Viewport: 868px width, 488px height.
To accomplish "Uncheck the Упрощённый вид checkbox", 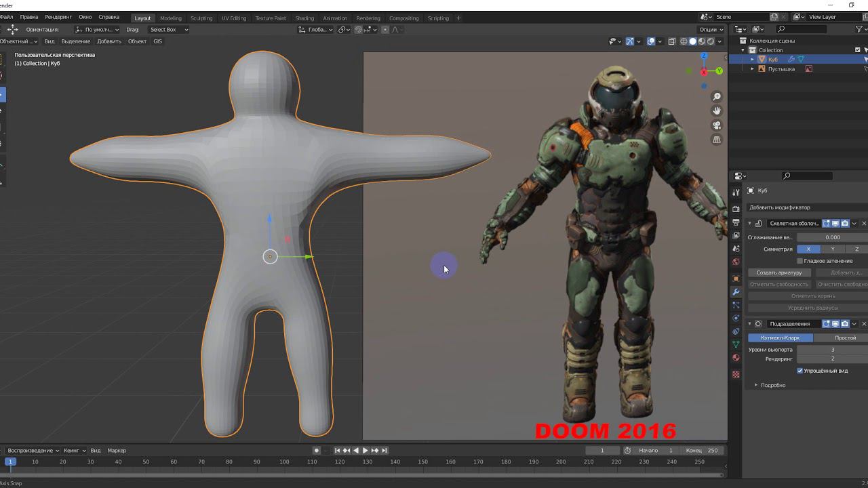I will (800, 371).
